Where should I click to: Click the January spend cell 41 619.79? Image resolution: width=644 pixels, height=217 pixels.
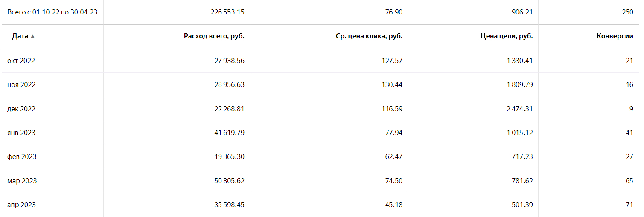(229, 133)
